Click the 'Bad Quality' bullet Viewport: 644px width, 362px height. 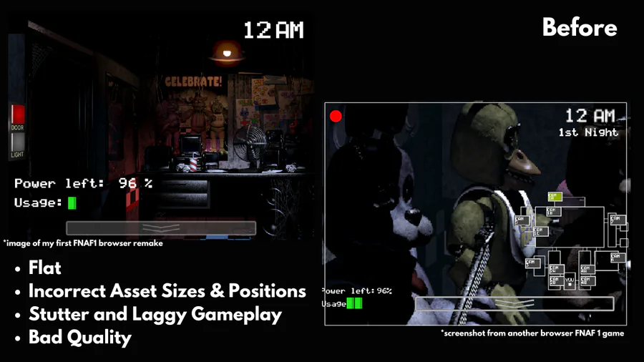pos(80,338)
